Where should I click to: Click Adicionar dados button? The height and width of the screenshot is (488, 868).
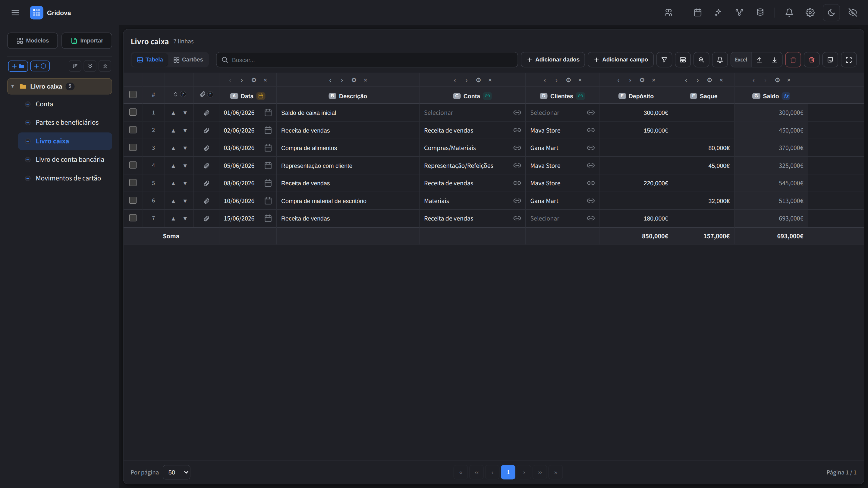(x=553, y=60)
